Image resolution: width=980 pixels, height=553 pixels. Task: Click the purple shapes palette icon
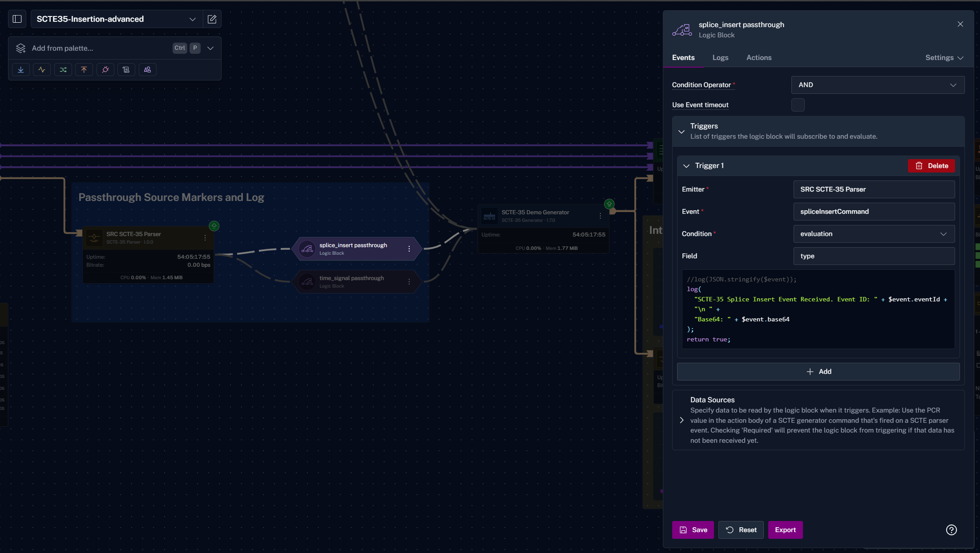[x=148, y=70]
